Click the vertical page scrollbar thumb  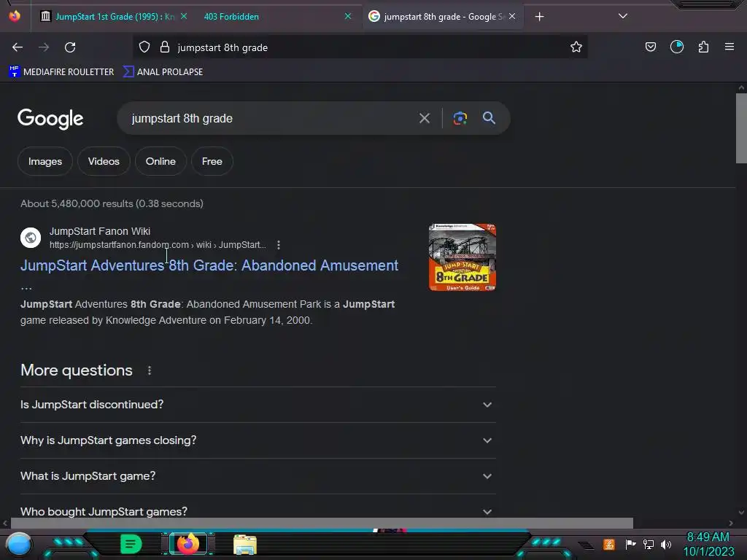[x=741, y=128]
